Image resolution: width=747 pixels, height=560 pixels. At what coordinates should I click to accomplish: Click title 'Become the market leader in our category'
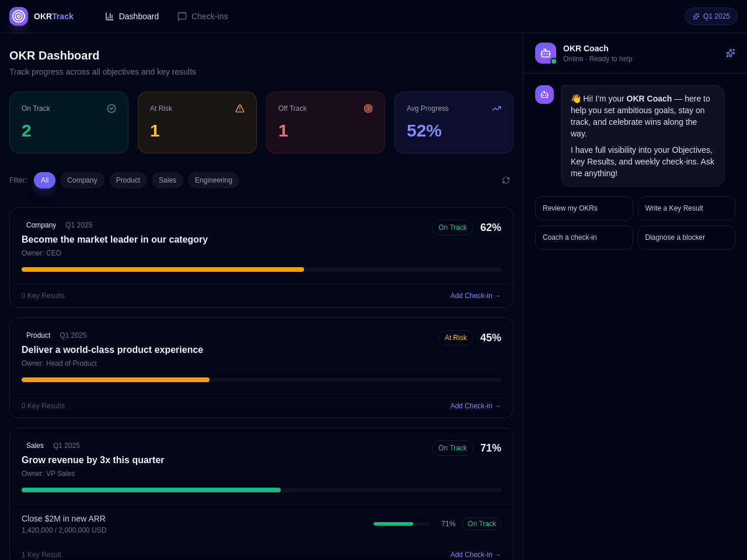pyautogui.click(x=114, y=240)
